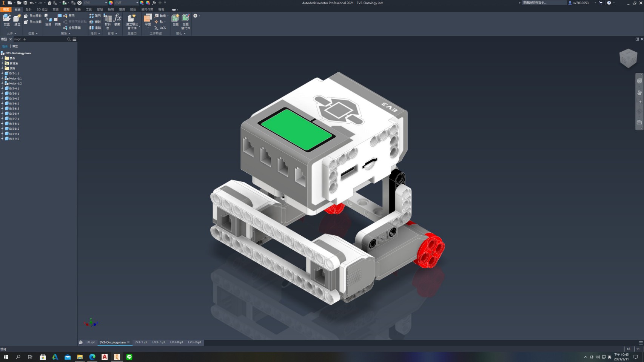Screen dimensions: 644x362
Task: Expand the 關係 folder in browser tree
Action: click(2, 58)
